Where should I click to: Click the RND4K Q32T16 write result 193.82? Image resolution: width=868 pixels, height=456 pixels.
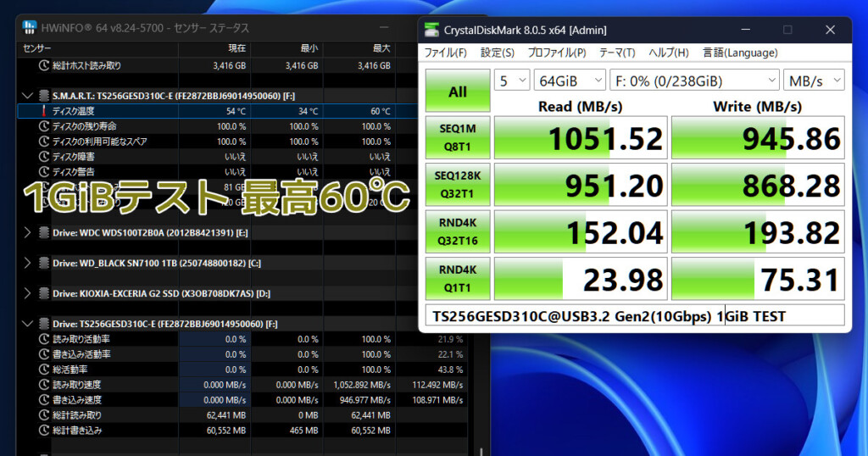click(x=758, y=232)
